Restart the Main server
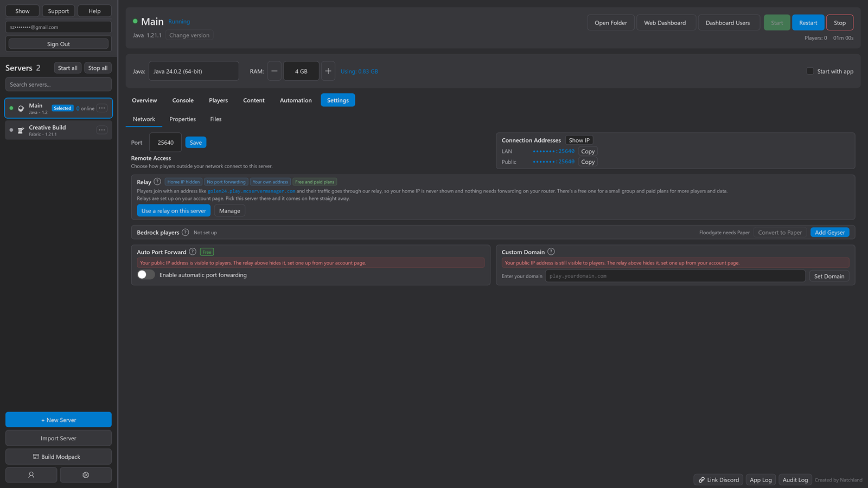Viewport: 868px width, 488px height. 808,23
